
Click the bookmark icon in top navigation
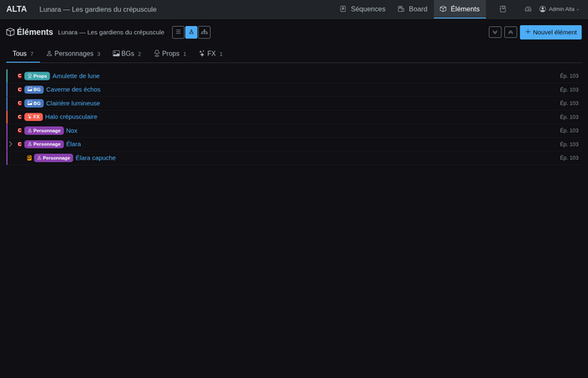[x=503, y=9]
